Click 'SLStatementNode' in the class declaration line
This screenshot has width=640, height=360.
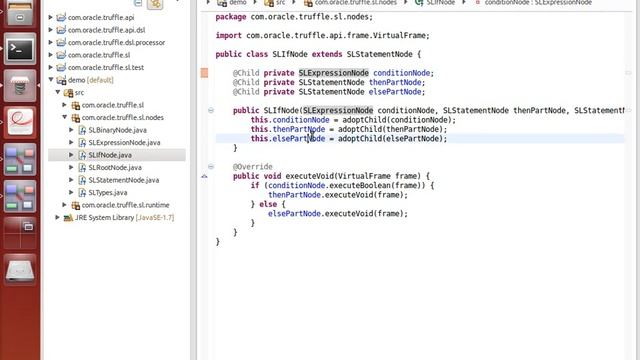(x=380, y=54)
